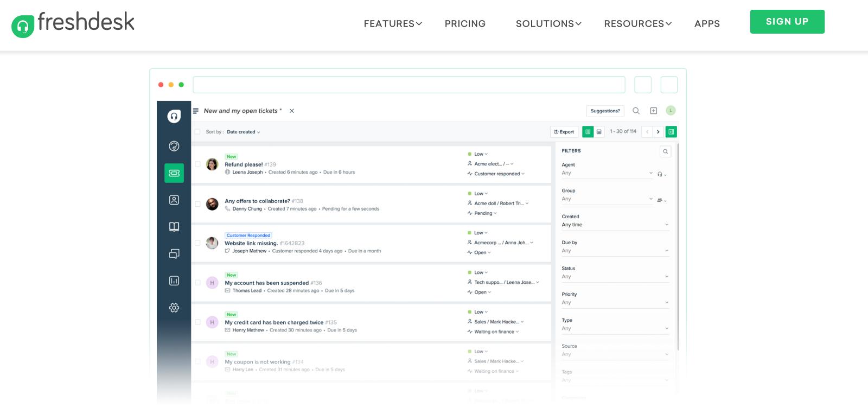The image size is (868, 420).
Task: Click the group people icon next to Group filter
Action: click(x=662, y=200)
